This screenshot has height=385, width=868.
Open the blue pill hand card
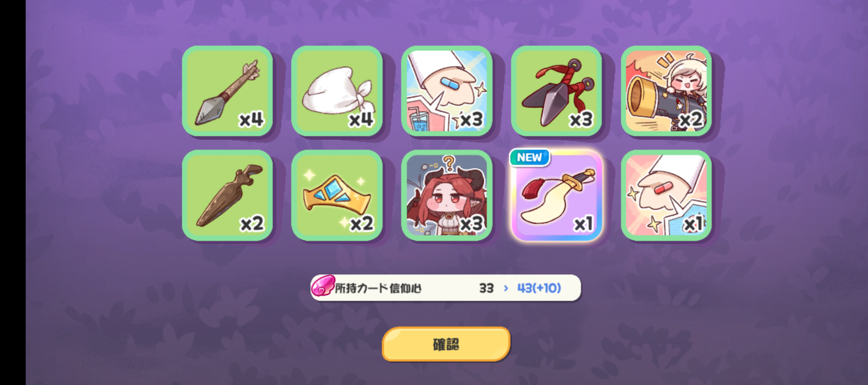[447, 91]
